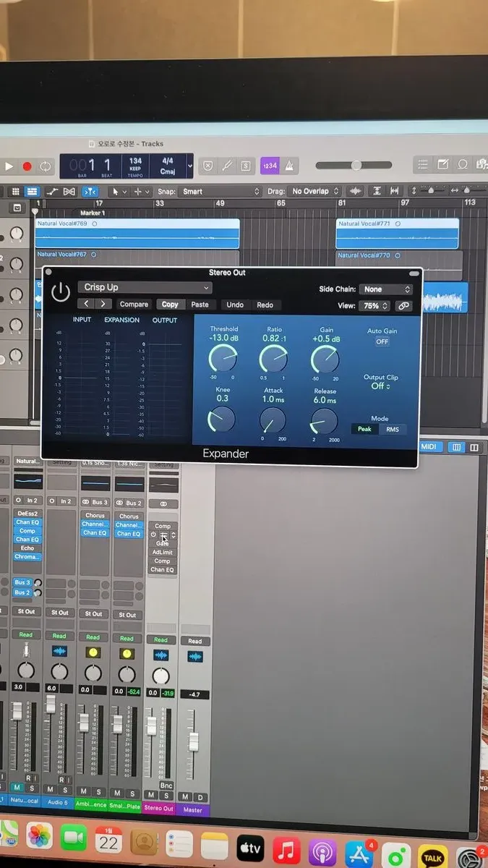488x868 pixels.
Task: Toggle the Count-in 1234 button
Action: pyautogui.click(x=270, y=166)
